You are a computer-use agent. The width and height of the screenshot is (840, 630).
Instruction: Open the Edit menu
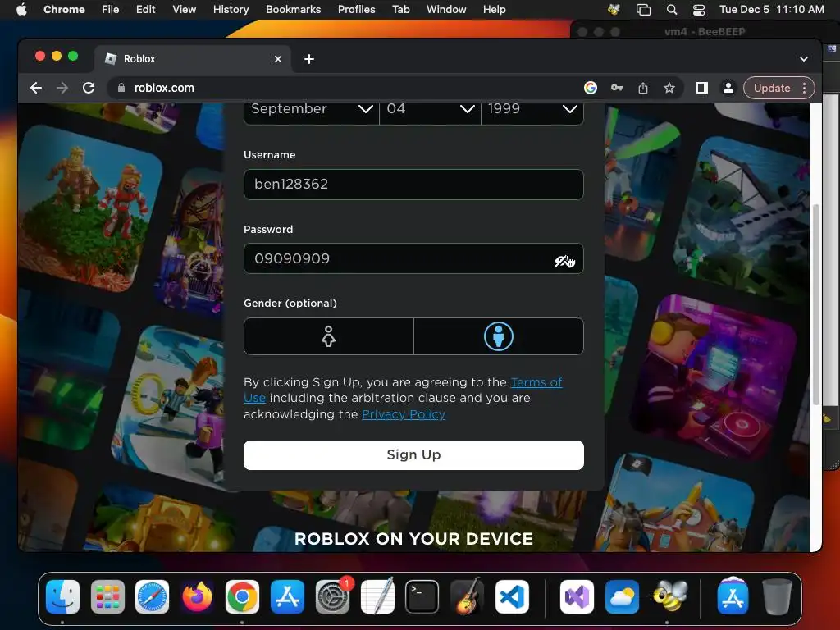coord(145,9)
